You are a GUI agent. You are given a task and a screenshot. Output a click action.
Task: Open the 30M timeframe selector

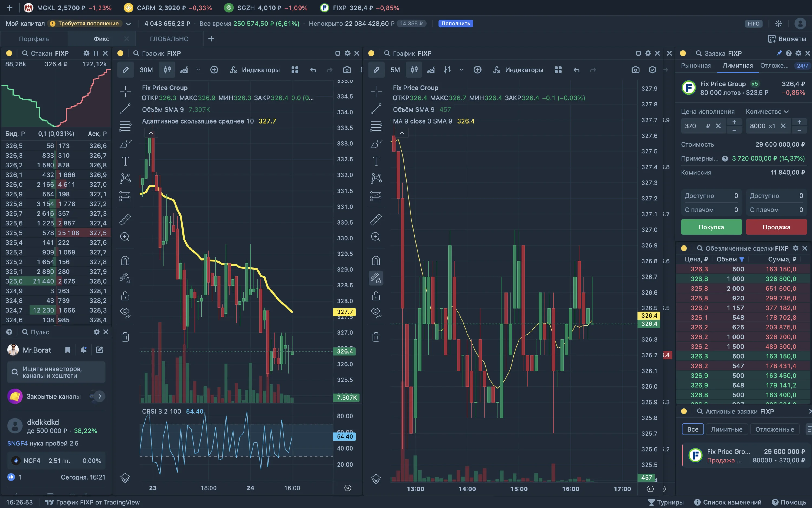pyautogui.click(x=146, y=70)
